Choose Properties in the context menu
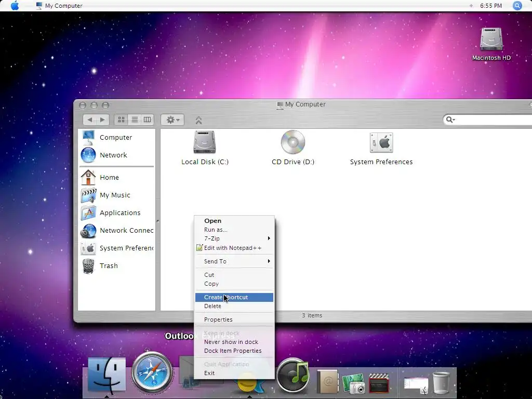The width and height of the screenshot is (532, 399). (x=234, y=320)
